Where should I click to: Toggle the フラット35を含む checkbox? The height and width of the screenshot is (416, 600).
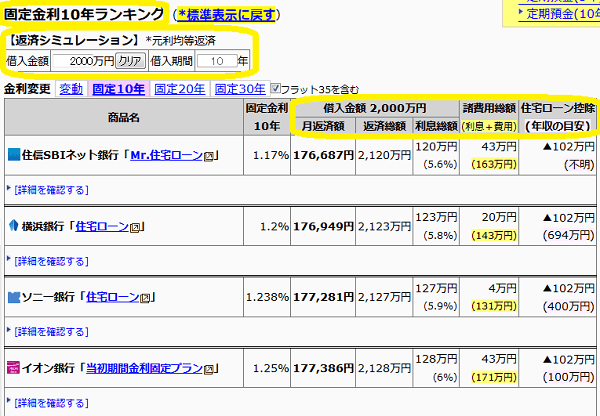pos(276,88)
